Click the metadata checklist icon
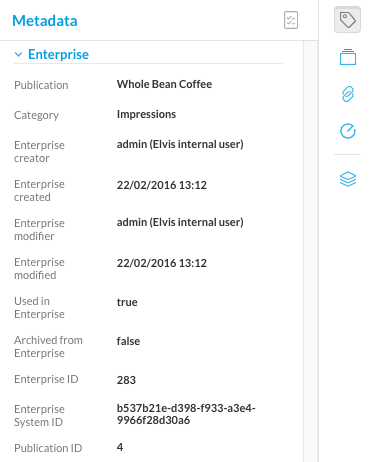372x462 pixels. click(x=291, y=20)
